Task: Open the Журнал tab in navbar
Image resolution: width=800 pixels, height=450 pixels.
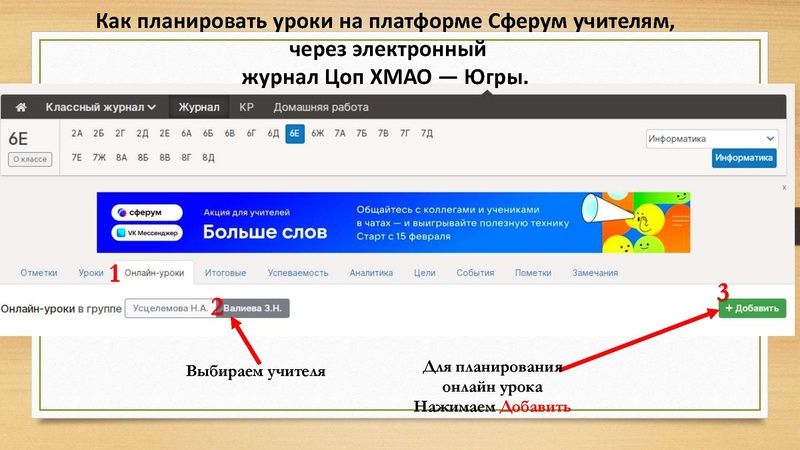Action: point(199,107)
